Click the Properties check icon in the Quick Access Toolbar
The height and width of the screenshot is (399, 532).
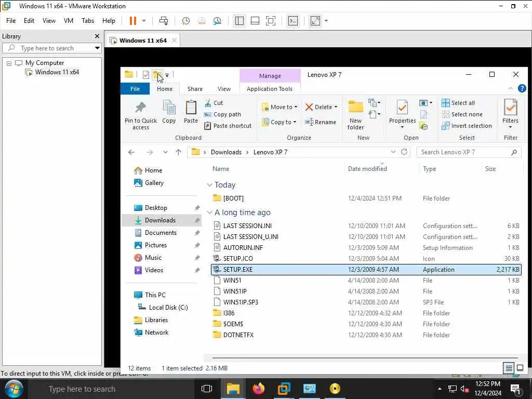click(146, 75)
